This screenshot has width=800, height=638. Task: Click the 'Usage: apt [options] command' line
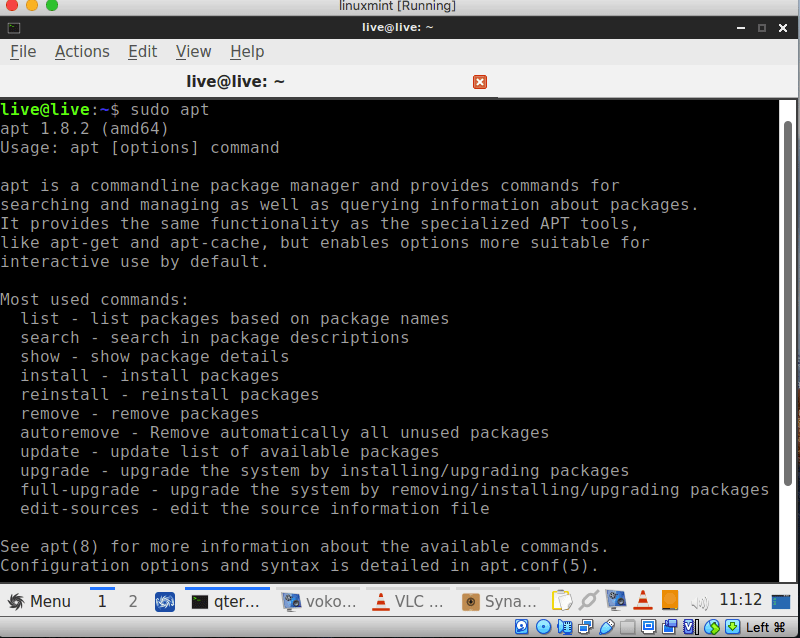(x=140, y=148)
